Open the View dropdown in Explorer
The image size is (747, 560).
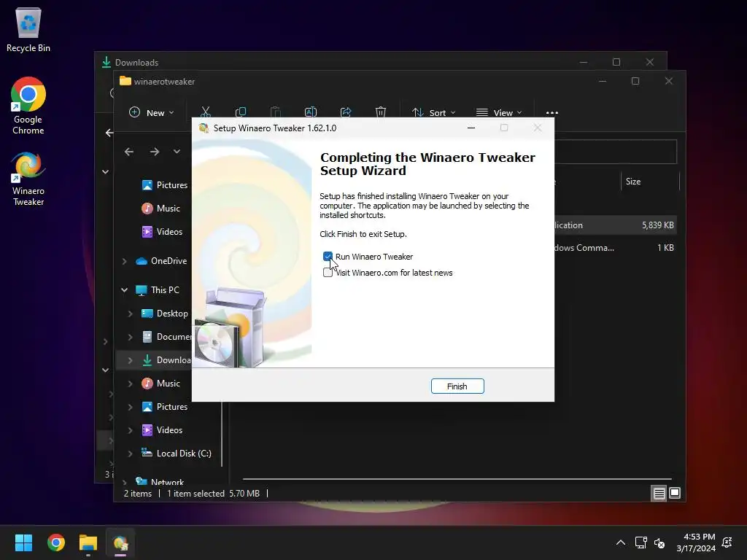[x=499, y=113]
